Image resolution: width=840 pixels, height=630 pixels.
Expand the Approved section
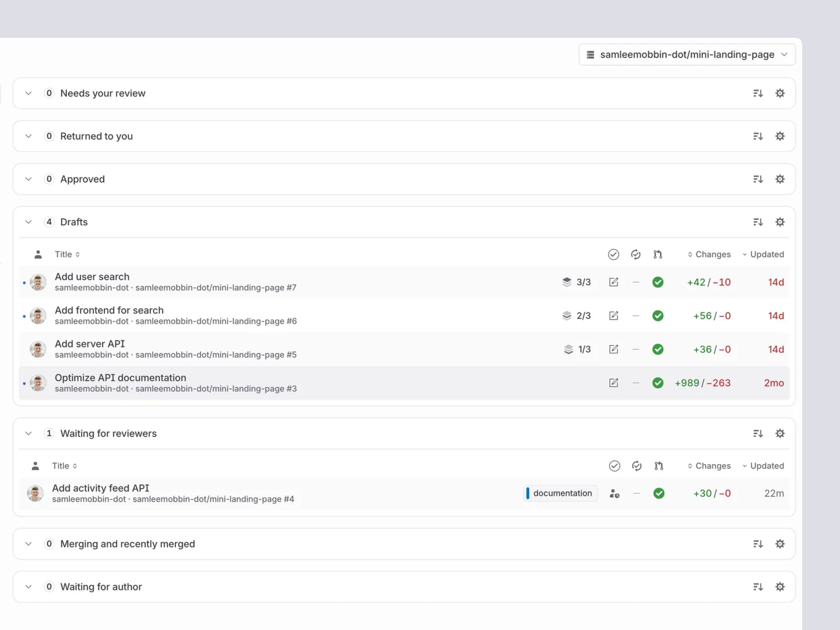click(x=28, y=179)
